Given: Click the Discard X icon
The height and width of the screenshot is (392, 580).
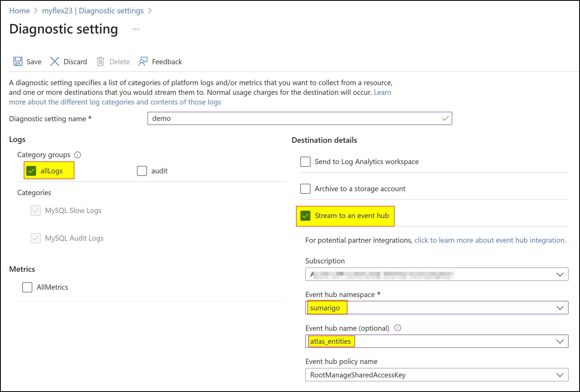Looking at the screenshot, I should coord(55,61).
